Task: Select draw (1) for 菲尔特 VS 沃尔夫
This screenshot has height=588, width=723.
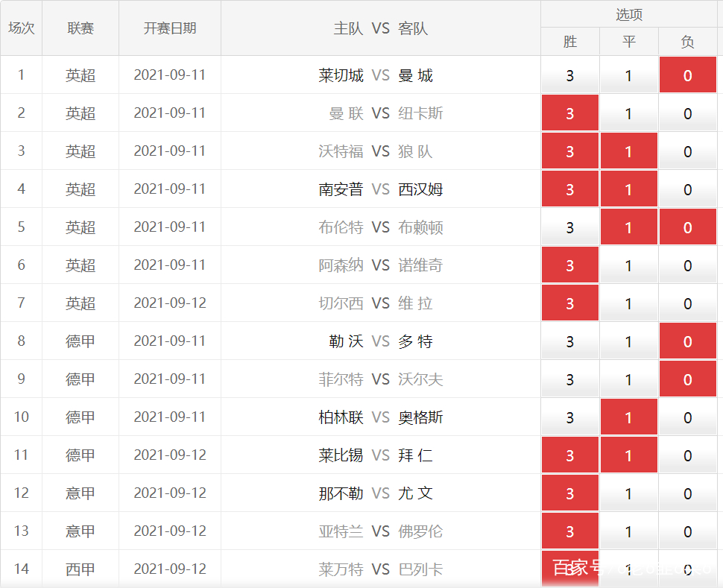Action: point(628,379)
